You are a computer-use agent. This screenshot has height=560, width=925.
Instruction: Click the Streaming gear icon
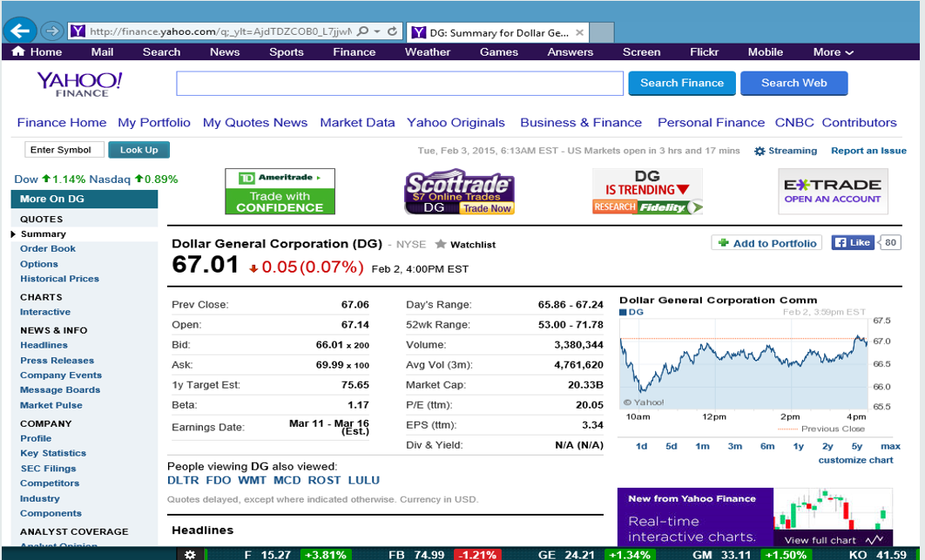coord(760,151)
